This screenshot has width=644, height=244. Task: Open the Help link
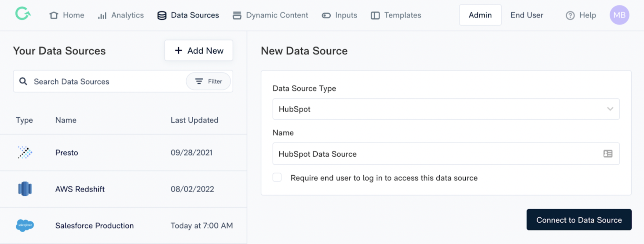pos(581,15)
